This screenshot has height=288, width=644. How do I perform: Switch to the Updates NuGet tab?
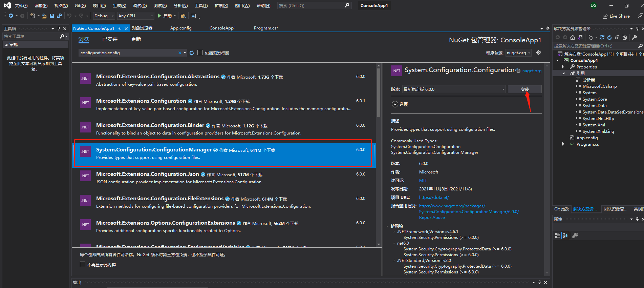(x=136, y=39)
